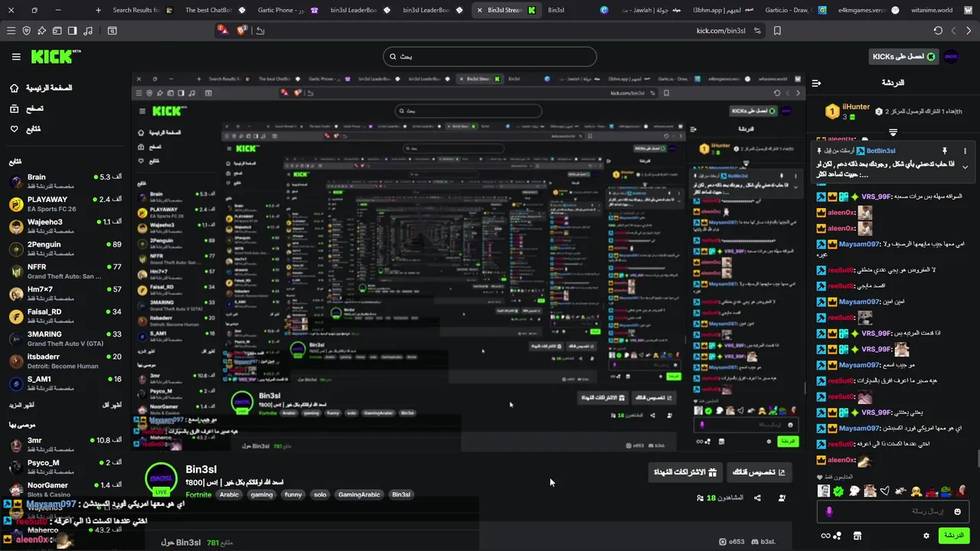Open recommended channel Psyco_M

tap(65, 467)
